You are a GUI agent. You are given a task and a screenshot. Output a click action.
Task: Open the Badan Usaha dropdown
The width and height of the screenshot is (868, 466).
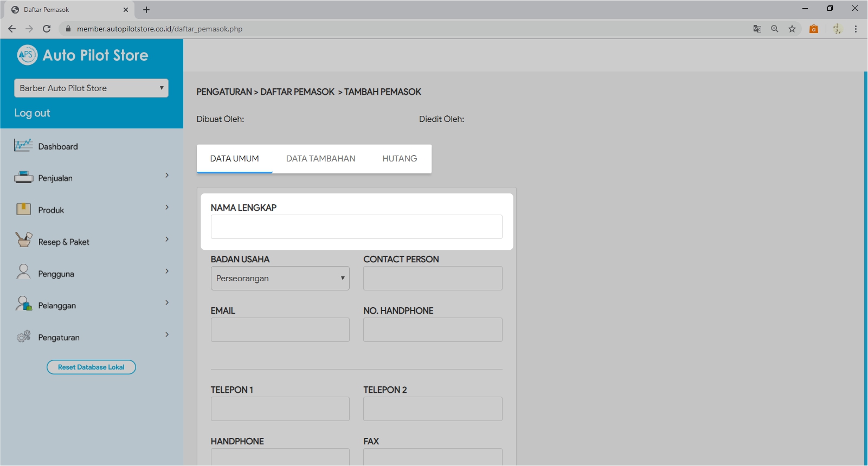tap(280, 279)
